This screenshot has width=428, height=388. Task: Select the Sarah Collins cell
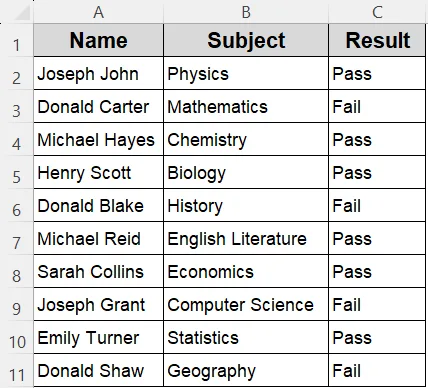[x=99, y=271]
